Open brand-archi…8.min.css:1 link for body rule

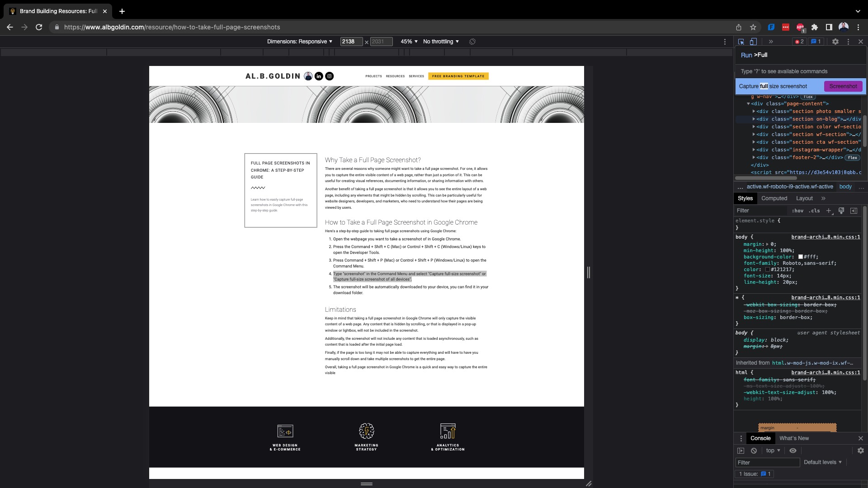[826, 237]
